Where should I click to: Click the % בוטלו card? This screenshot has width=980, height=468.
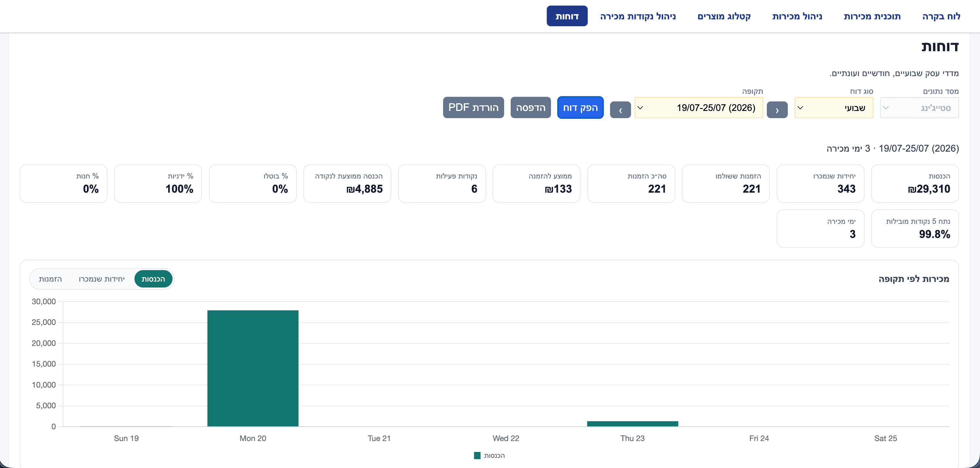coord(253,183)
